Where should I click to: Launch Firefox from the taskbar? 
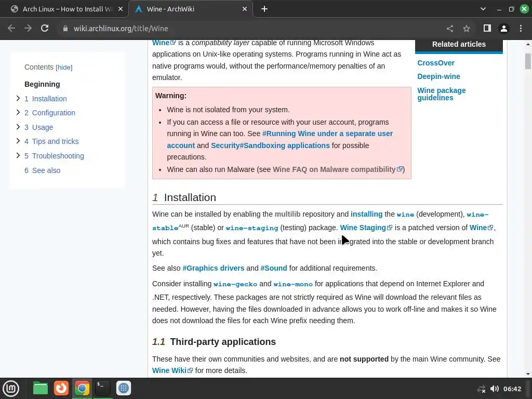(x=61, y=389)
